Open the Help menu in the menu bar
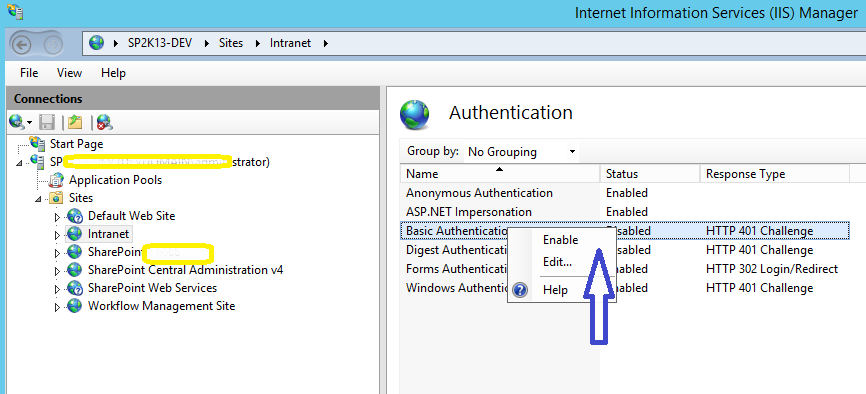The height and width of the screenshot is (394, 866). coord(113,73)
